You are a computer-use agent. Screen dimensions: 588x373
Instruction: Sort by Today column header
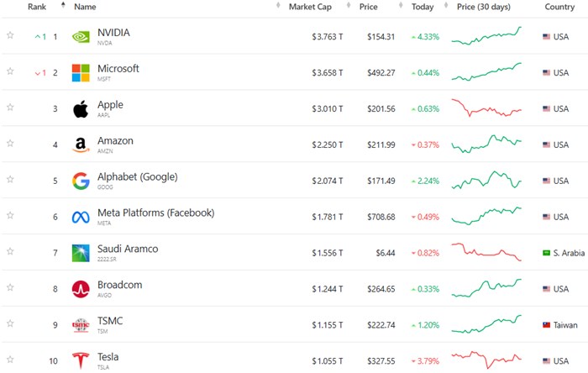[423, 7]
